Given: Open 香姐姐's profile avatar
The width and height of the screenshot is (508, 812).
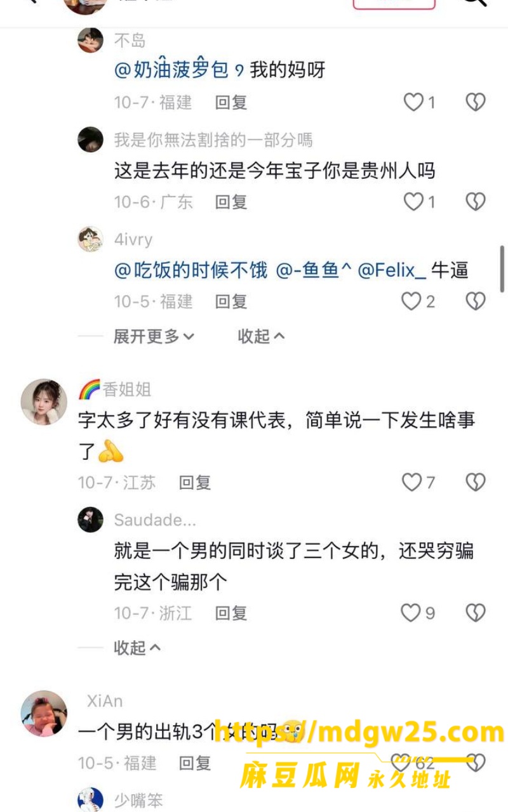Looking at the screenshot, I should [x=44, y=402].
